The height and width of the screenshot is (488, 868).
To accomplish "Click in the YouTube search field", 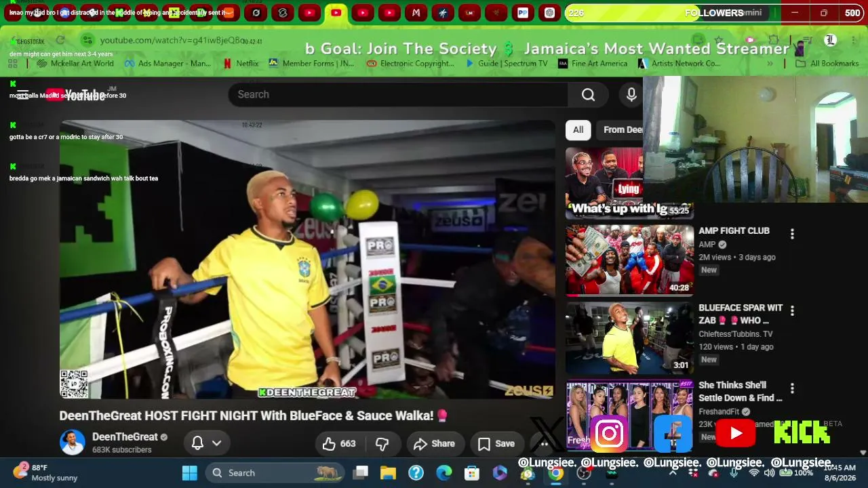I will (x=397, y=95).
